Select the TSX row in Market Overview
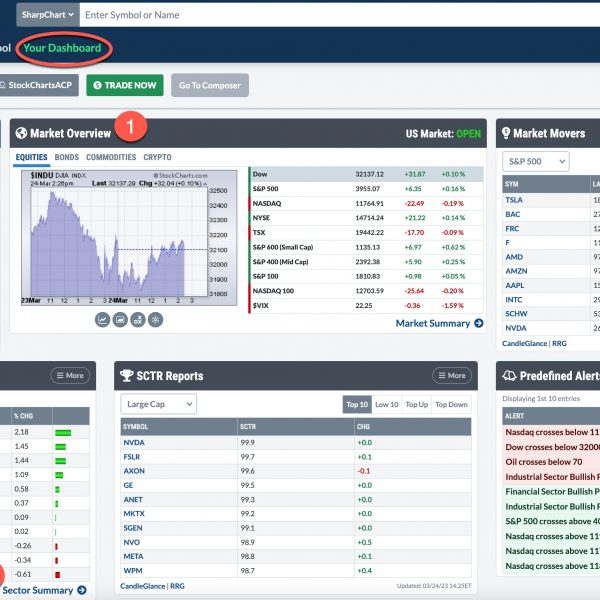 pos(367,232)
